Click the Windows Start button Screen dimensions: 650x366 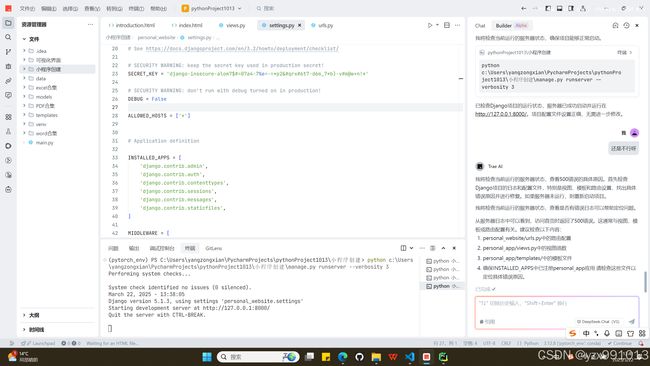click(207, 356)
